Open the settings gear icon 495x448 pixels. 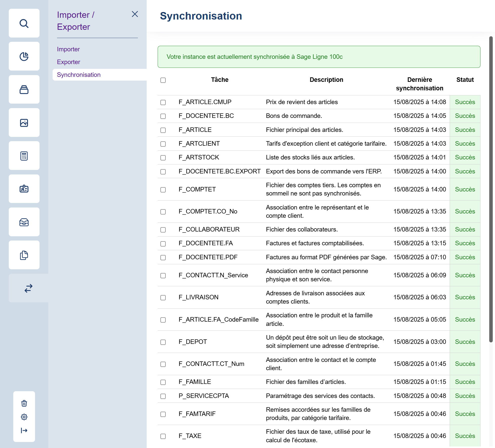(24, 417)
